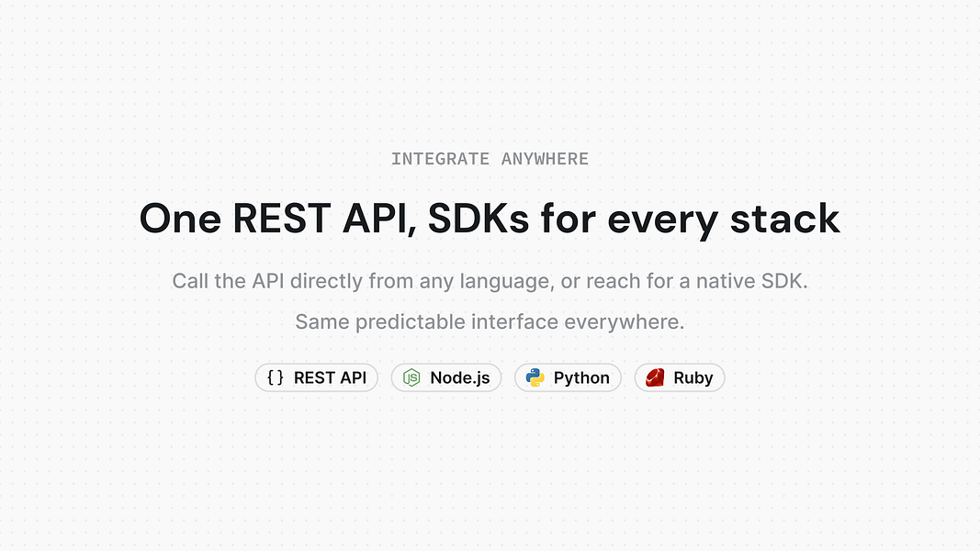Screen dimensions: 980x551
Task: Click the "Call the API directly" subtitle line
Action: [490, 281]
